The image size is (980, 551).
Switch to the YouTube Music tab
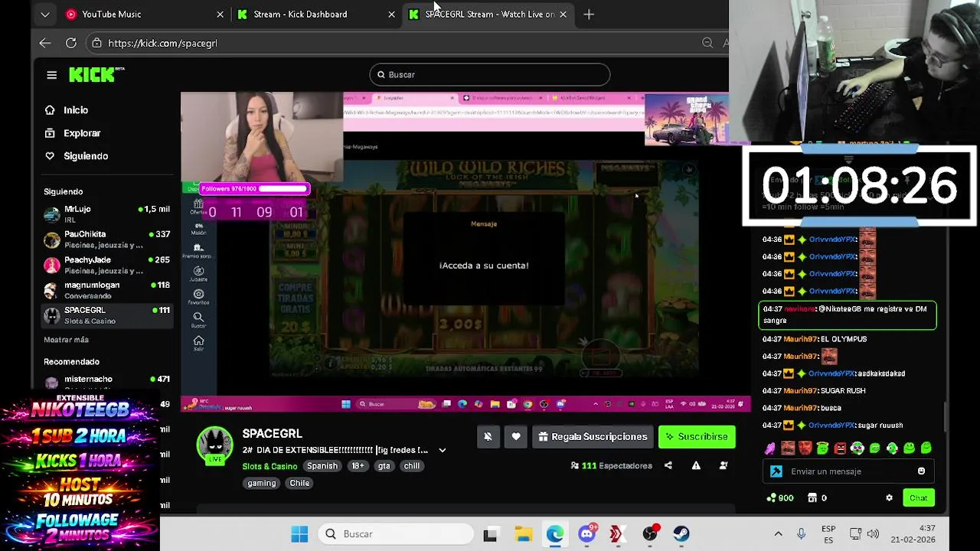(x=145, y=15)
